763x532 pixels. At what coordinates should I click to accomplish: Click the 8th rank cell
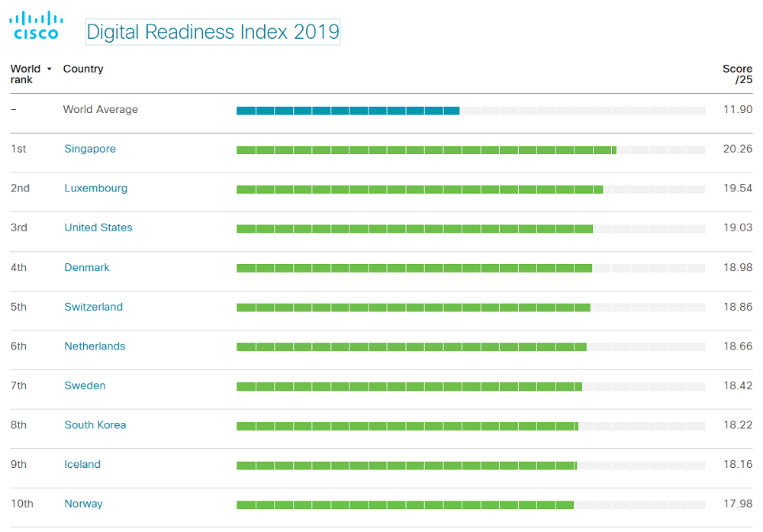(18, 425)
